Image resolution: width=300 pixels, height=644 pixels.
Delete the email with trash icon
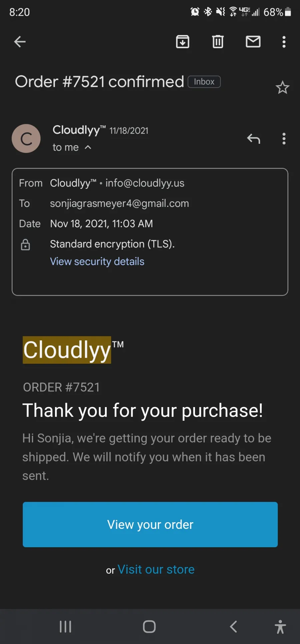(x=218, y=42)
